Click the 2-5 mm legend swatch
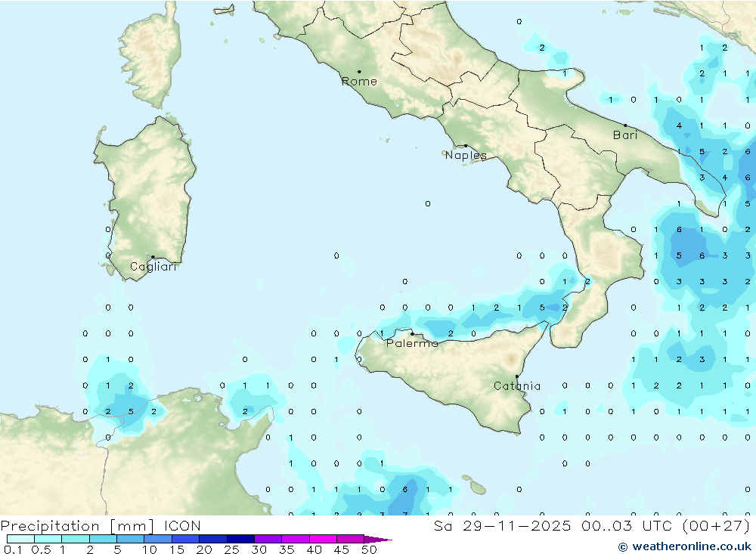 (103, 539)
